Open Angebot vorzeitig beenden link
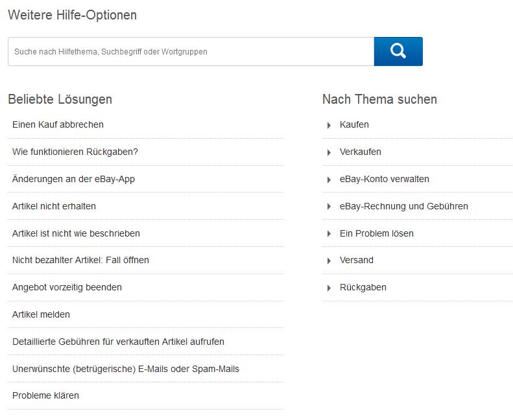 click(67, 287)
